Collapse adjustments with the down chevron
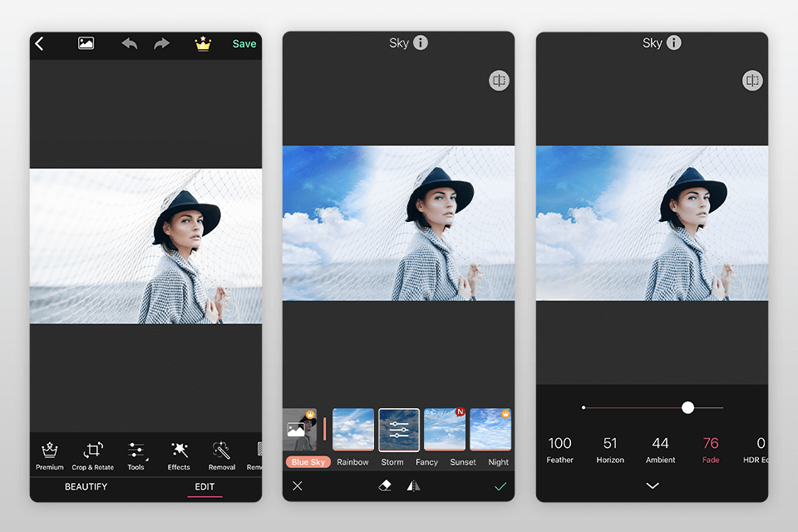 (653, 485)
